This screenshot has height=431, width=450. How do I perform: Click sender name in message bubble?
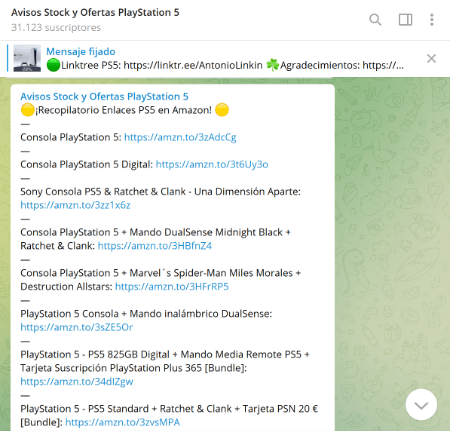104,96
